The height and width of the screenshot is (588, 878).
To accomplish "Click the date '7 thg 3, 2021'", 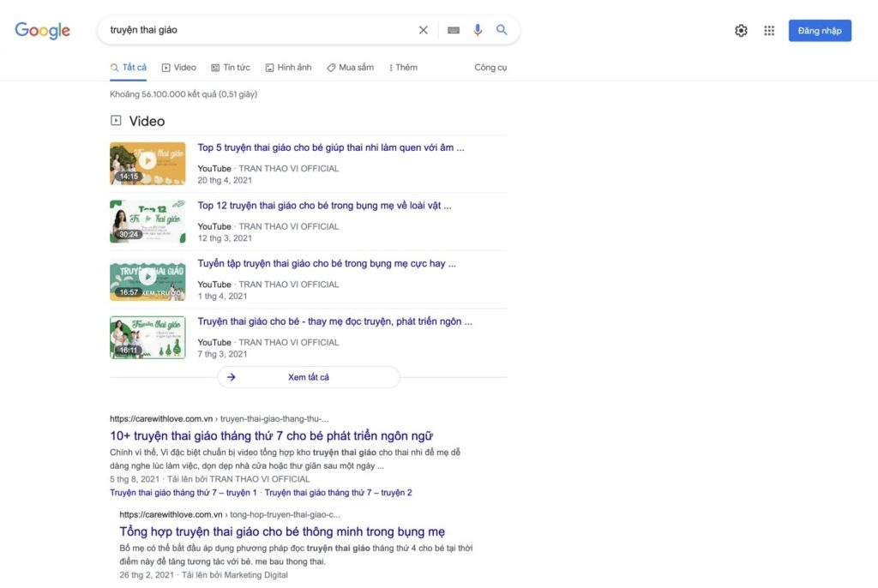I will (x=222, y=354).
